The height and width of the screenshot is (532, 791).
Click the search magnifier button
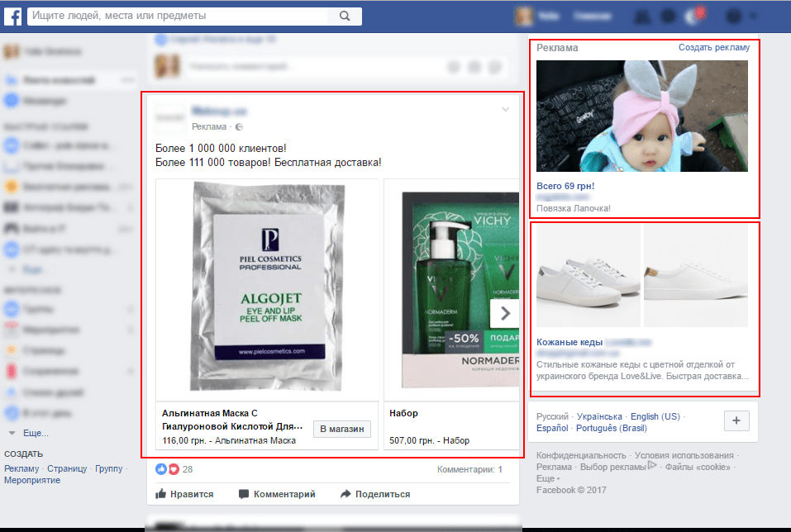[345, 17]
